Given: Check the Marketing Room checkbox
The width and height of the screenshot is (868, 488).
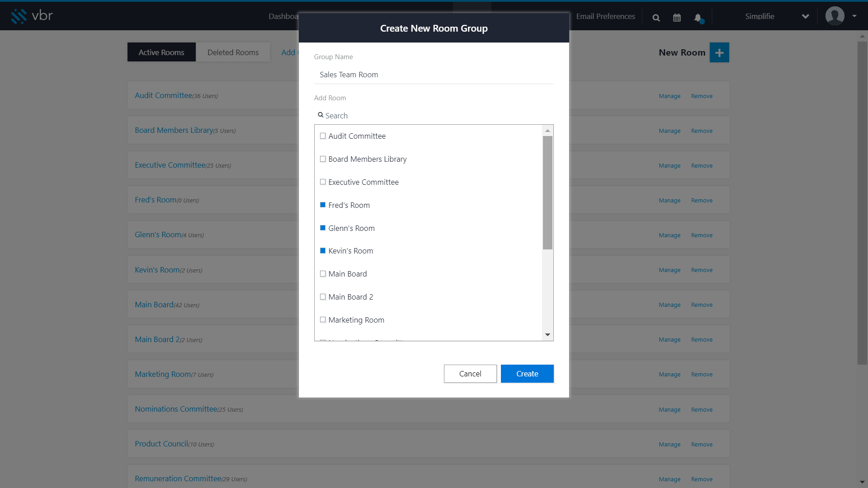Looking at the screenshot, I should (323, 320).
